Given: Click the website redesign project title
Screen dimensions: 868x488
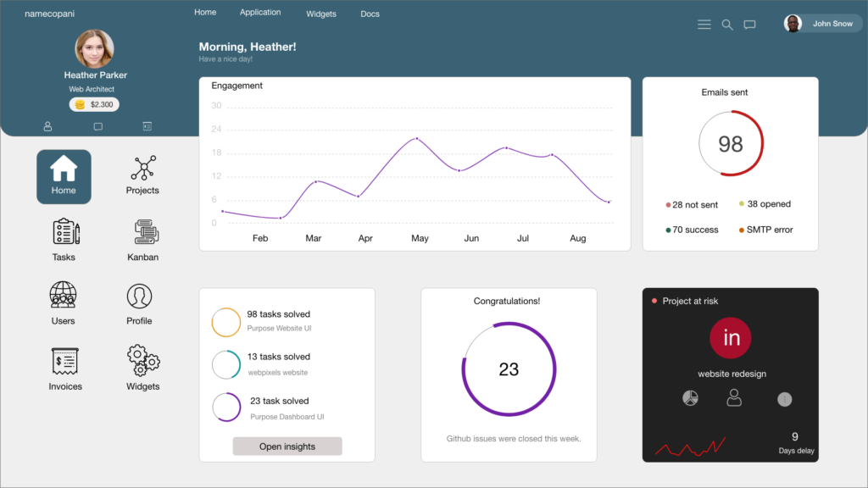Looking at the screenshot, I should coord(732,374).
